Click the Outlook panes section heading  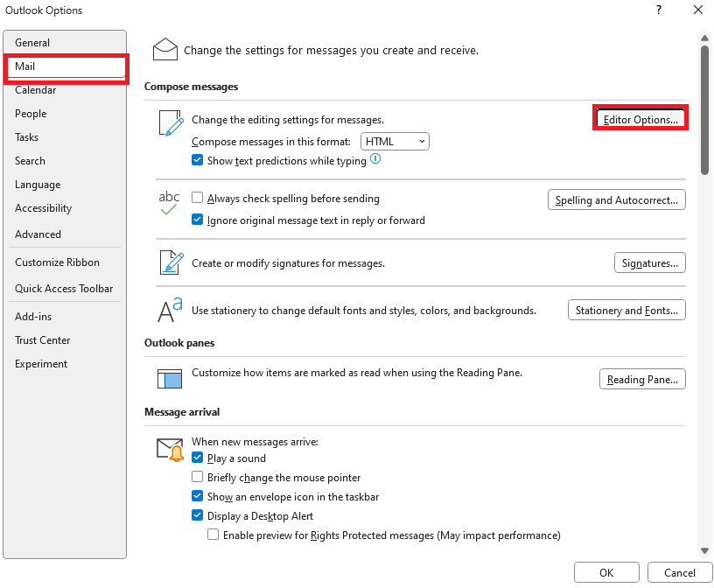pyautogui.click(x=179, y=343)
